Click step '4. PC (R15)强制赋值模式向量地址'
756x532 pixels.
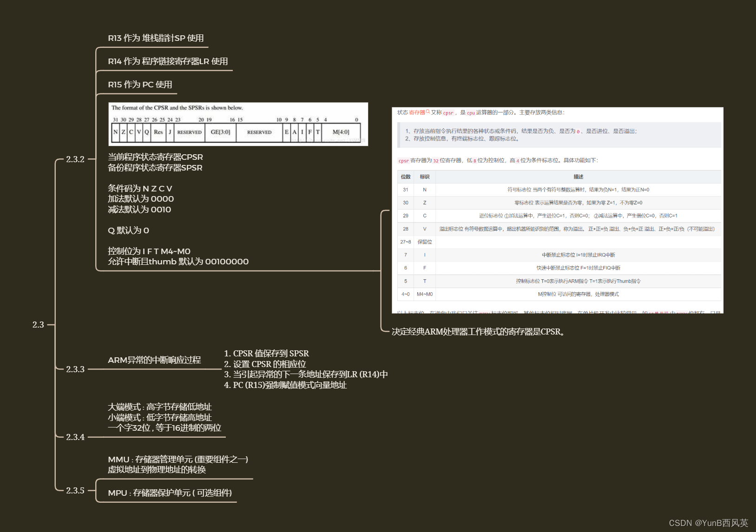(x=285, y=385)
